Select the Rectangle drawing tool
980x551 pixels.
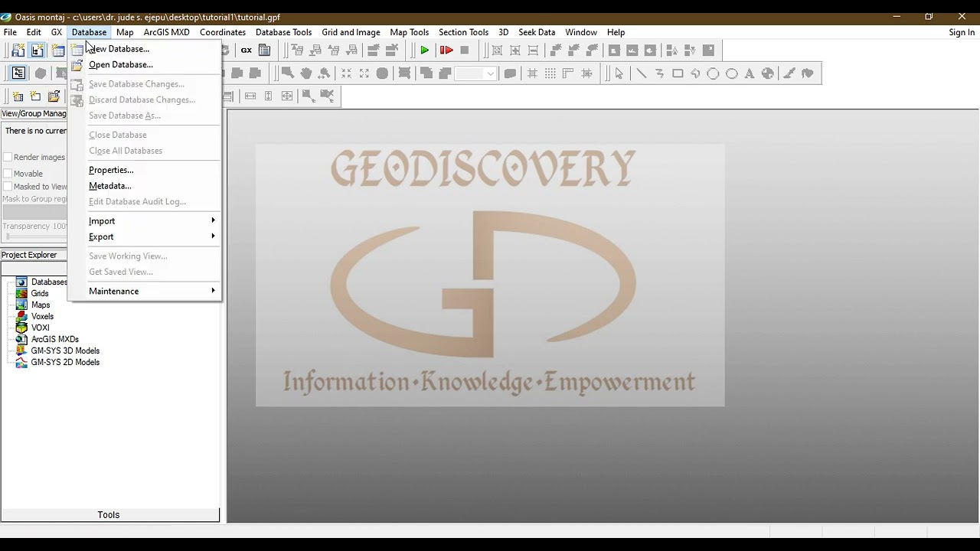coord(678,73)
